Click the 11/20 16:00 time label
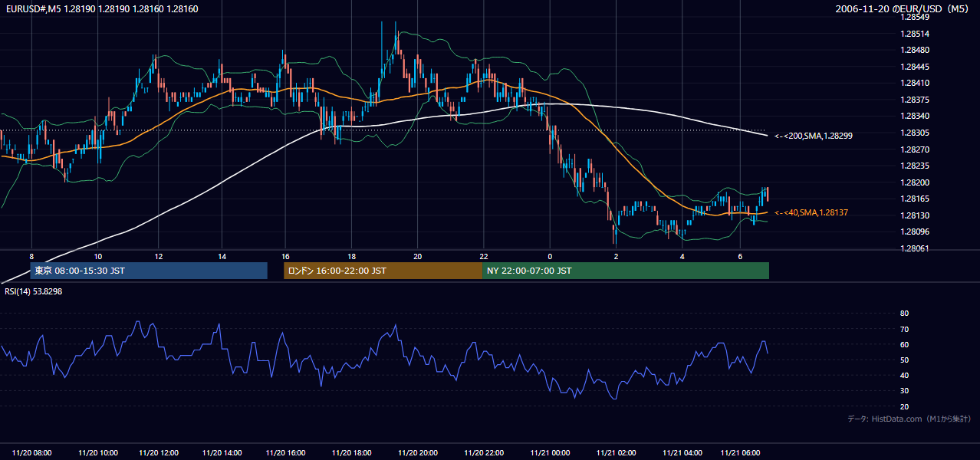The width and height of the screenshot is (980, 460). pyautogui.click(x=284, y=453)
